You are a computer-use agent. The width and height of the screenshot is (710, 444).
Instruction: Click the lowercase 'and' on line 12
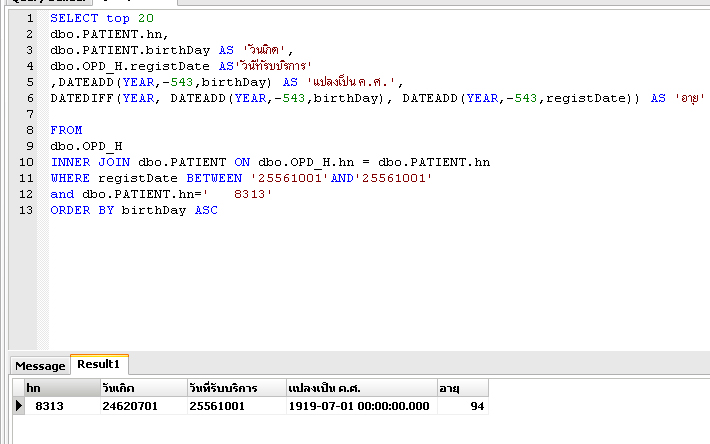point(62,194)
